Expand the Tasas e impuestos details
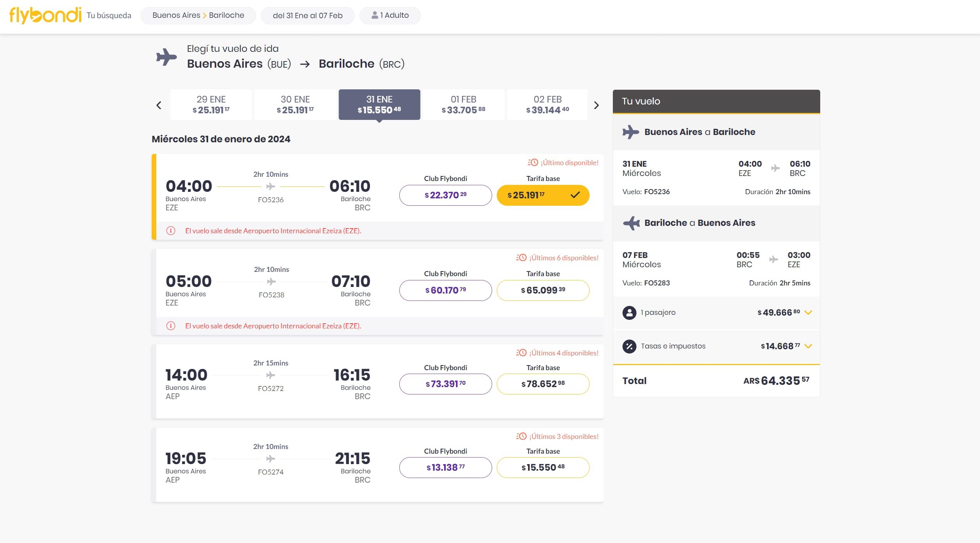The width and height of the screenshot is (980, 543). pyautogui.click(x=808, y=346)
